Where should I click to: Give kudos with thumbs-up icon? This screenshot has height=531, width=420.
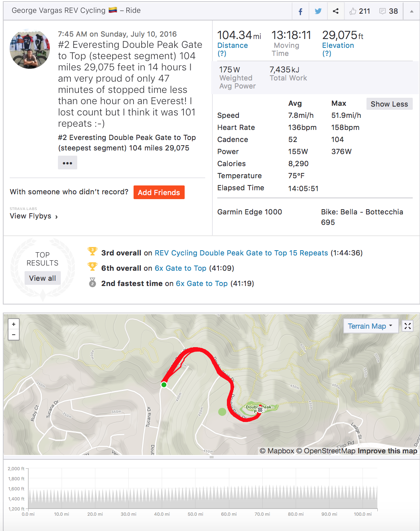(353, 11)
